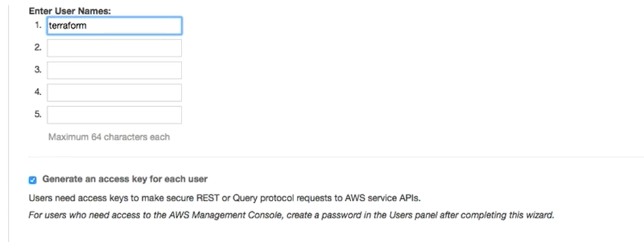The width and height of the screenshot is (644, 242).
Task: Select the number 5 list label
Action: pos(38,114)
